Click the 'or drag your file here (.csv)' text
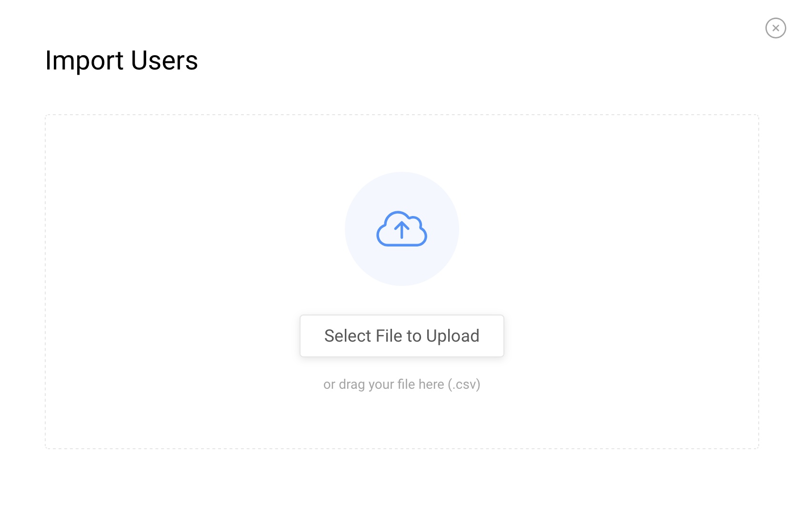This screenshot has width=803, height=532. (x=401, y=384)
